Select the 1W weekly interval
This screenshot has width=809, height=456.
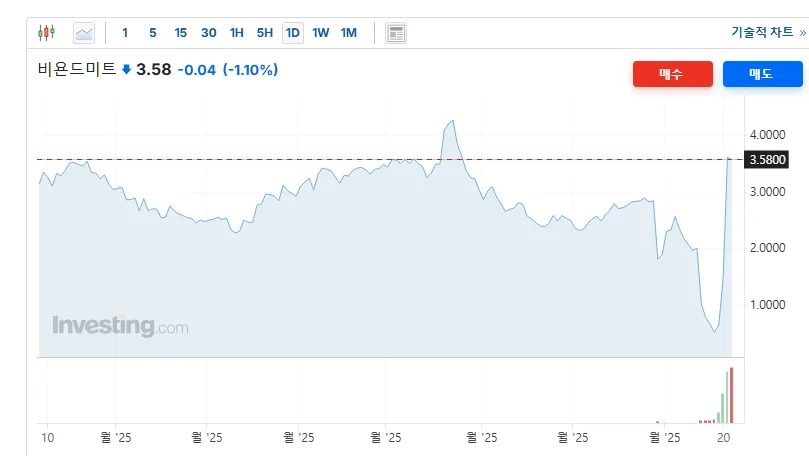point(320,33)
